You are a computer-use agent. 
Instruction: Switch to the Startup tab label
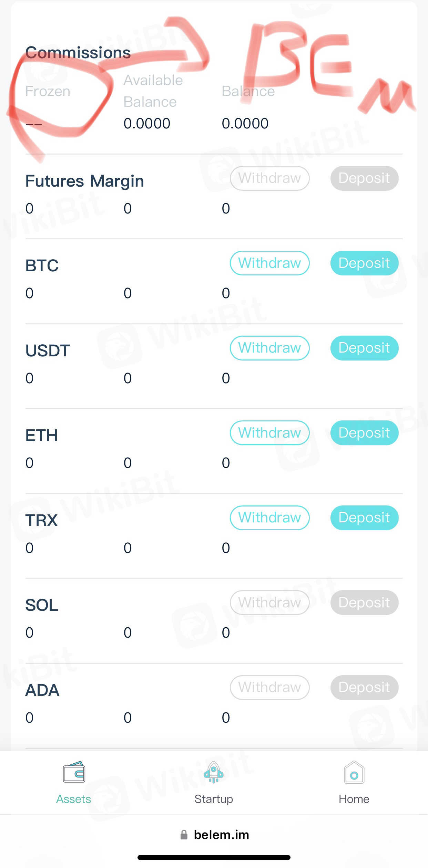(x=214, y=799)
